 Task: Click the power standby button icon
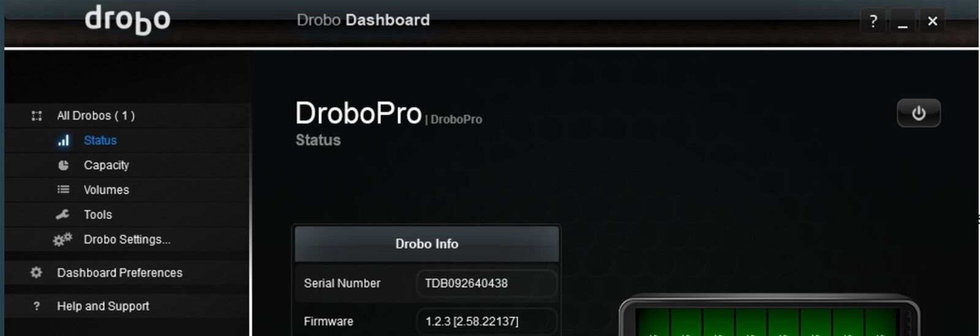[918, 113]
